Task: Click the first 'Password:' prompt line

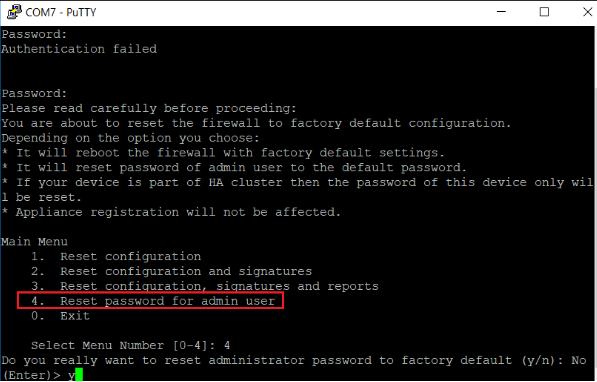Action: coord(34,34)
